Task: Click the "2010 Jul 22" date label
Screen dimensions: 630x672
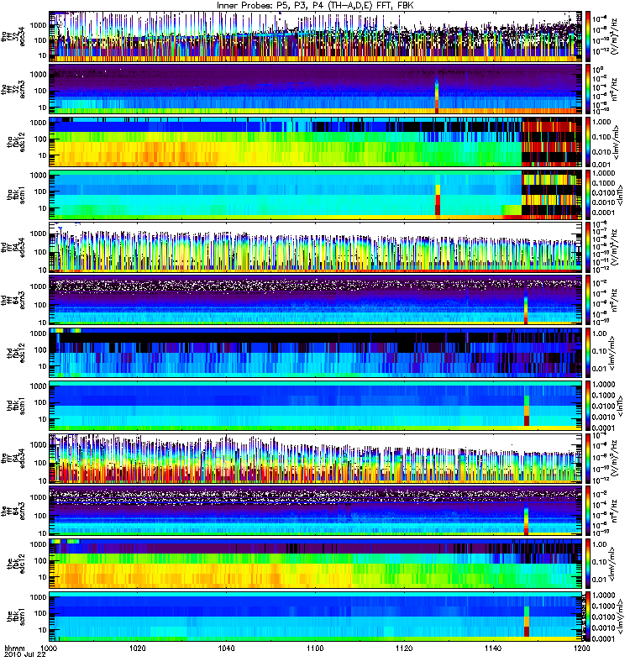Action: pyautogui.click(x=25, y=655)
